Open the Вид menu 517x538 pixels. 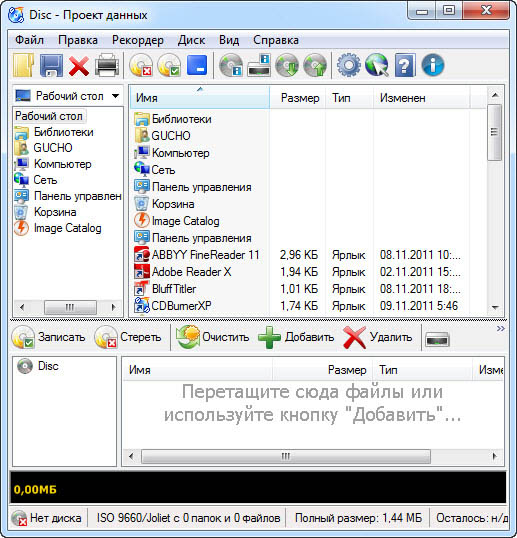click(x=229, y=40)
